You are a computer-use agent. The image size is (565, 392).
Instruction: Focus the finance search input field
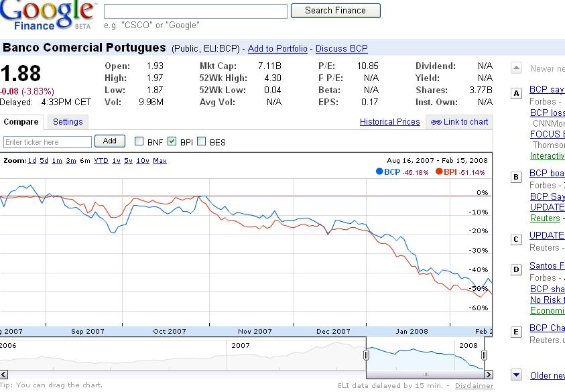pyautogui.click(x=196, y=11)
